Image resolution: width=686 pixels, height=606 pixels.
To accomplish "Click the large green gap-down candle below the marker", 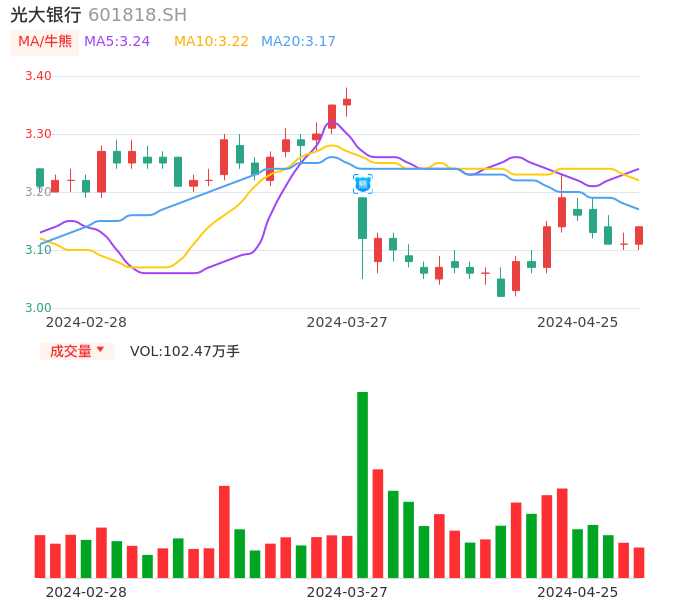I will [x=362, y=218].
